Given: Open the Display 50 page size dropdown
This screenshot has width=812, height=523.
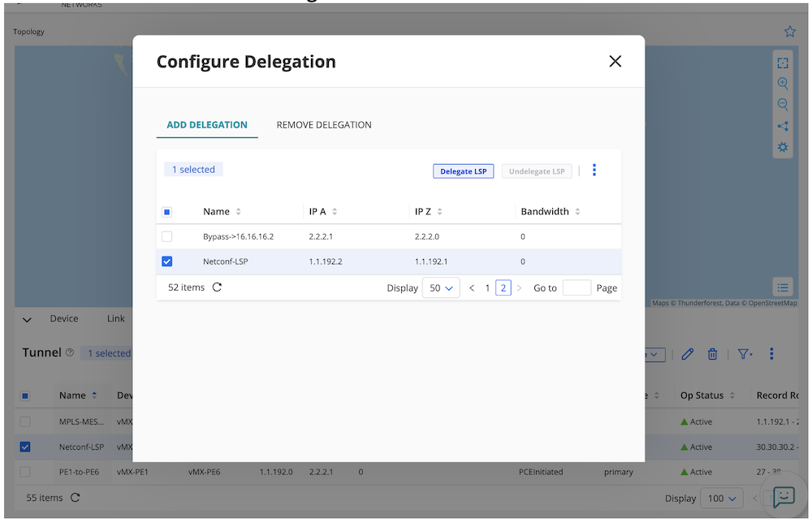Looking at the screenshot, I should [441, 288].
